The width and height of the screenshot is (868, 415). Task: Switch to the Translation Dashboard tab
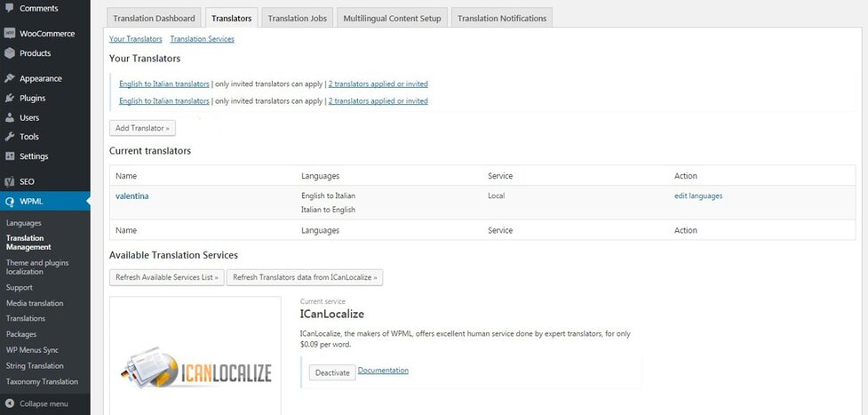coord(154,18)
